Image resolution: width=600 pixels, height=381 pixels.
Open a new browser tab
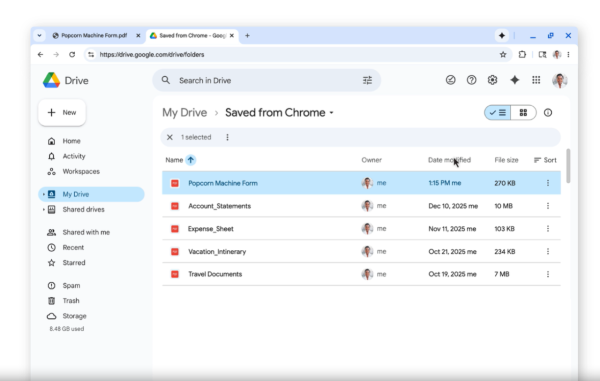point(248,36)
